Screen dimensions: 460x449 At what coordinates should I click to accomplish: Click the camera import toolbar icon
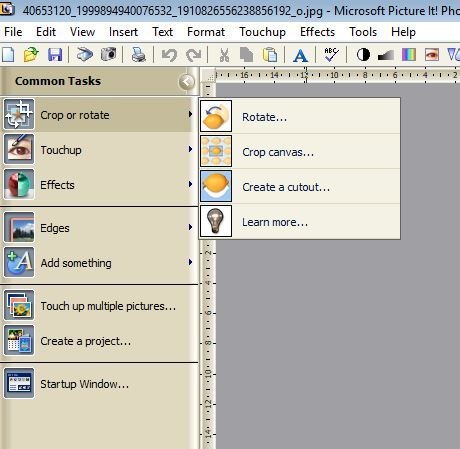pyautogui.click(x=109, y=54)
